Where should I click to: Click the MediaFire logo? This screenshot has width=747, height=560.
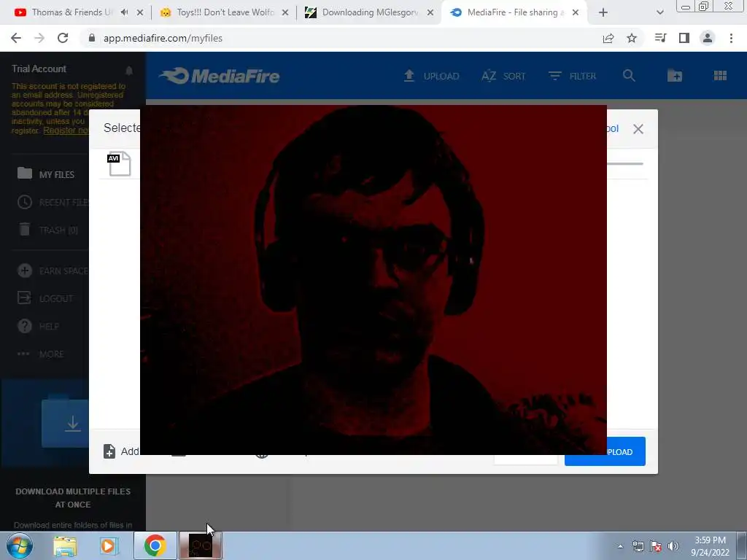pos(220,76)
